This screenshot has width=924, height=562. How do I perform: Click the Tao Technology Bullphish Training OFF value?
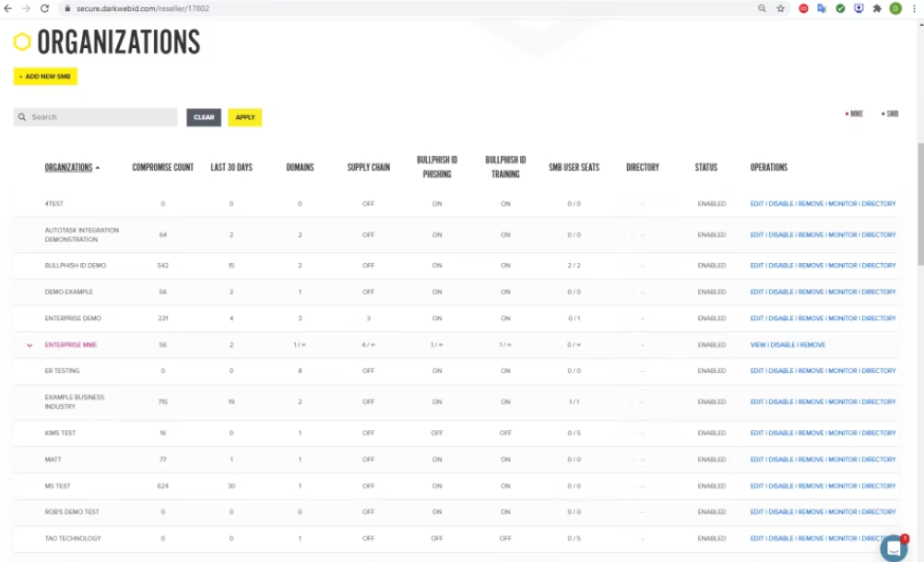tap(505, 538)
